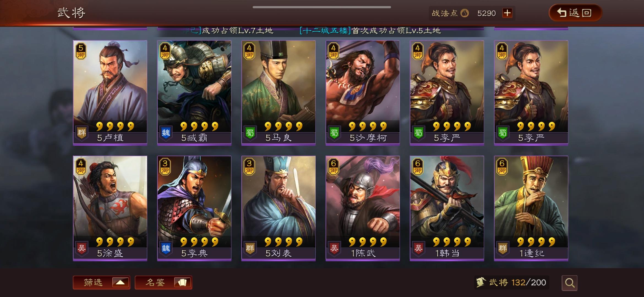The image size is (644, 297).
Task: Click the 战法点 flame icon
Action: click(465, 13)
